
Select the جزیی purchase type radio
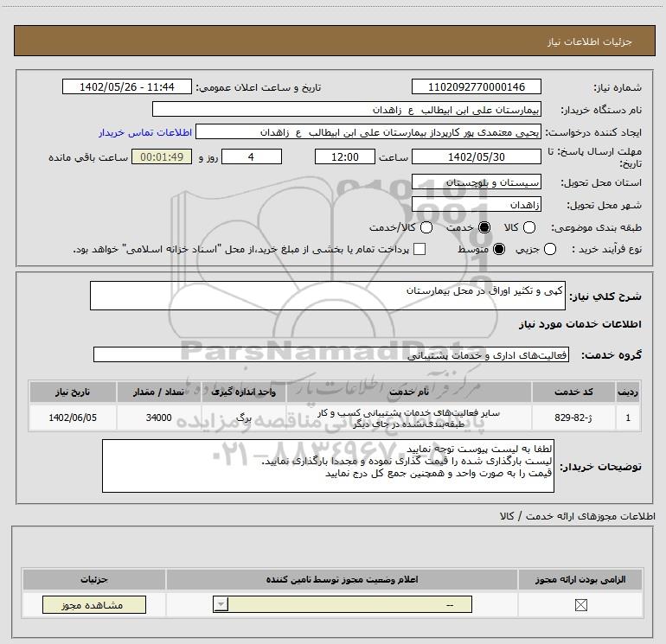[549, 249]
